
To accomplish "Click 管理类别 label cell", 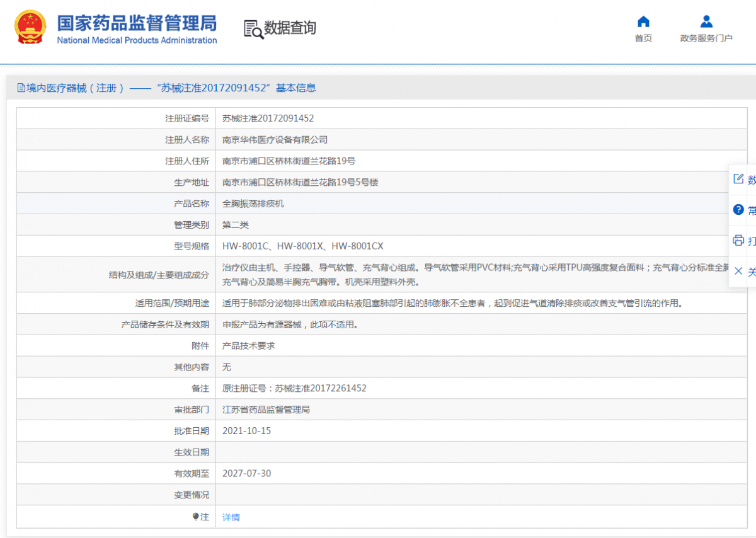I will pyautogui.click(x=117, y=225).
